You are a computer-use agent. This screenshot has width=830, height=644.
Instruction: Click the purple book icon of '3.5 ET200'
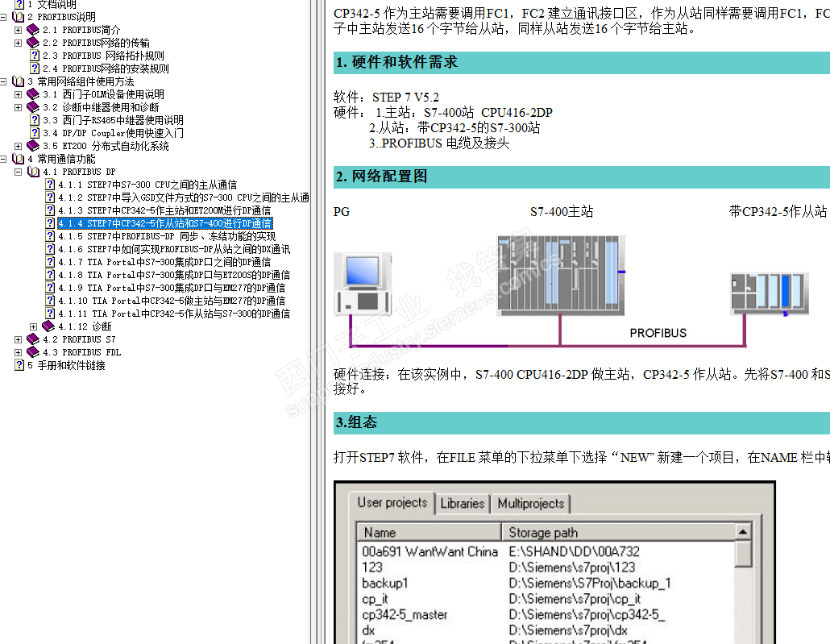click(33, 146)
